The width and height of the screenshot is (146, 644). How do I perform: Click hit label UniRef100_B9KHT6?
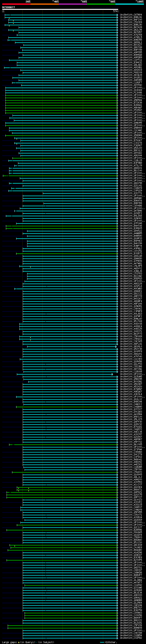click(x=131, y=201)
